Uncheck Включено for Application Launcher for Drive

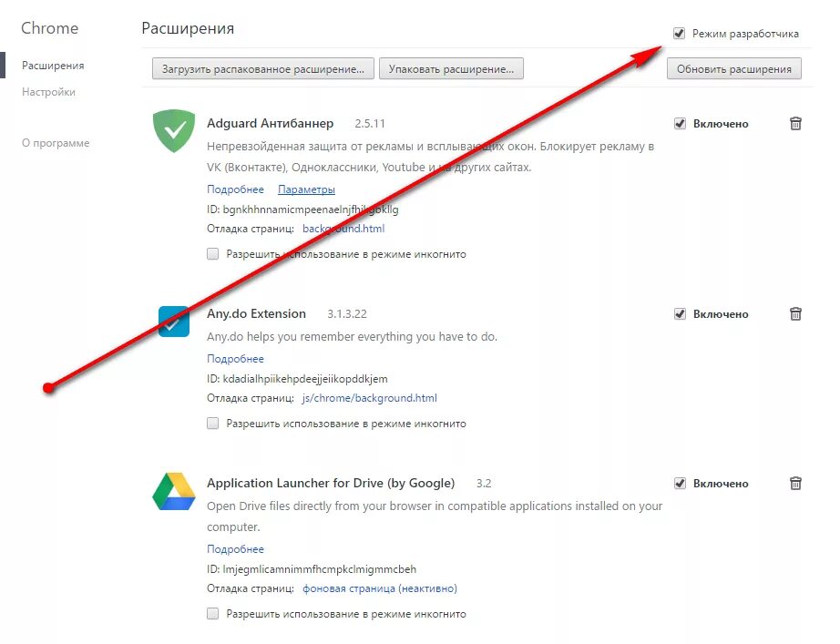pyautogui.click(x=680, y=484)
